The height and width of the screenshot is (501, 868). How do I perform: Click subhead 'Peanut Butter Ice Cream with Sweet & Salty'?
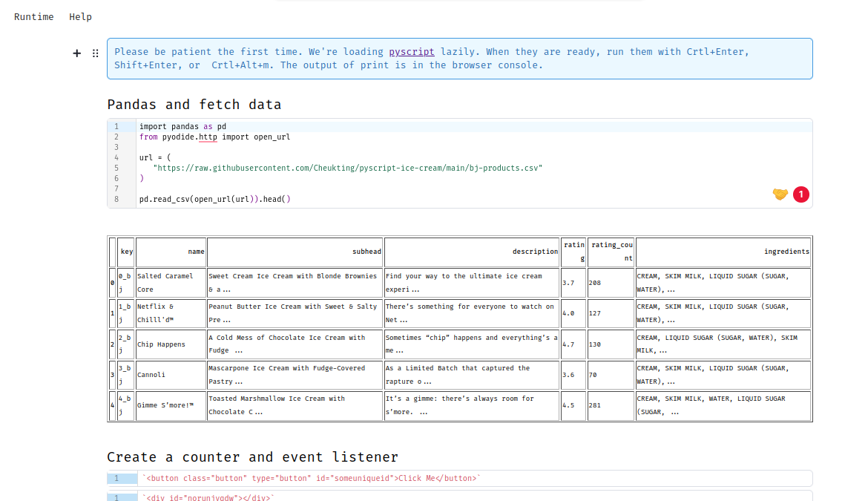[295, 313]
